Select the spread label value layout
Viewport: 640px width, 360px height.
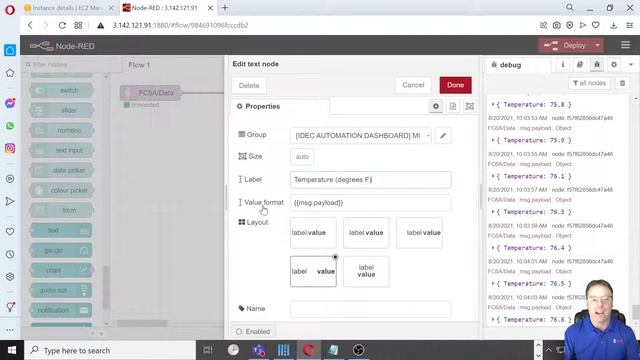313,271
